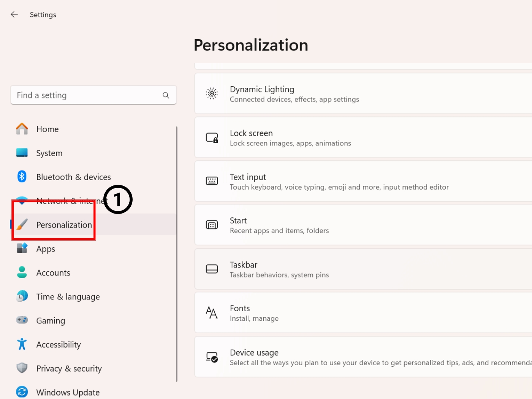Viewport: 532px width, 399px height.
Task: Click the System monitor icon
Action: tap(22, 153)
